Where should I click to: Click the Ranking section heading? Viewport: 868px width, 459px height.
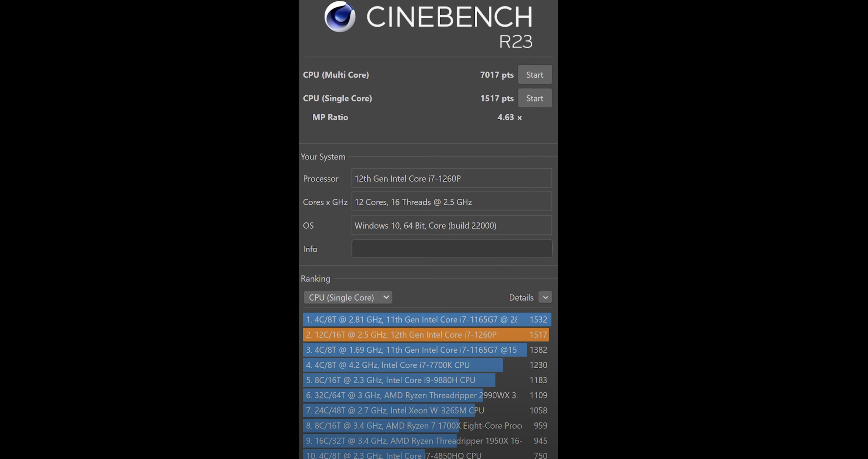point(315,279)
